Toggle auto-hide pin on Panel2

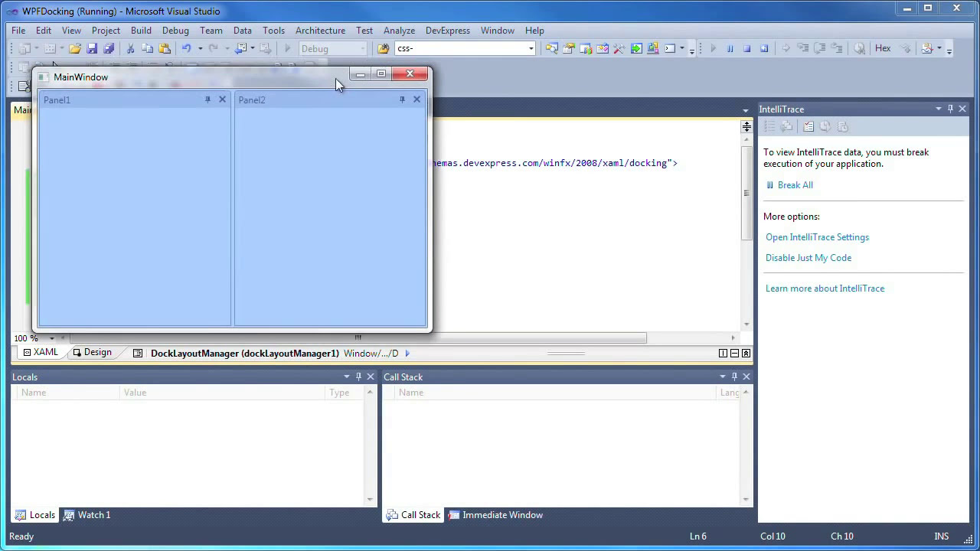pyautogui.click(x=402, y=99)
